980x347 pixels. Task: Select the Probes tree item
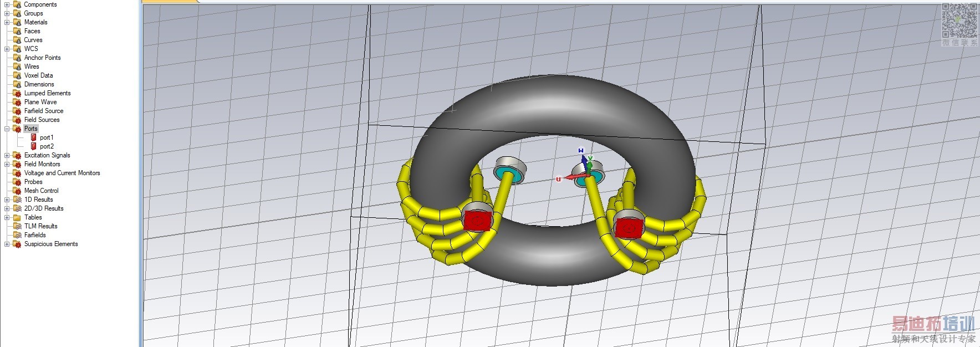(33, 182)
